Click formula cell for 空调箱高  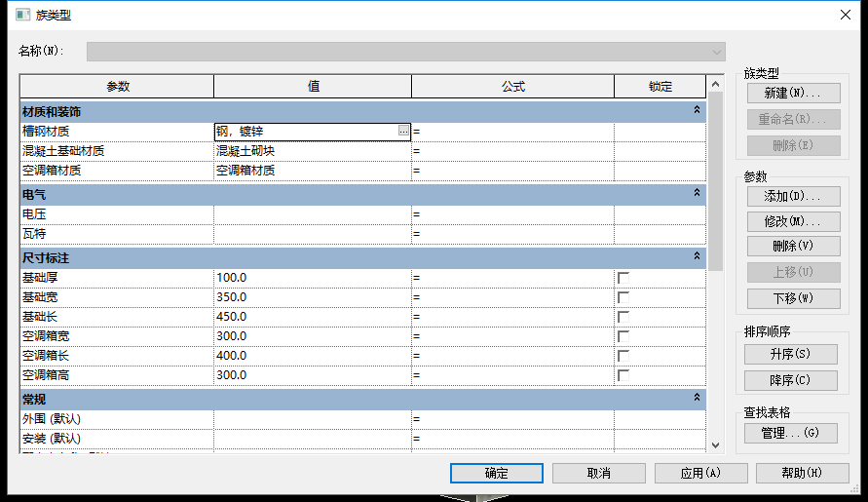512,375
